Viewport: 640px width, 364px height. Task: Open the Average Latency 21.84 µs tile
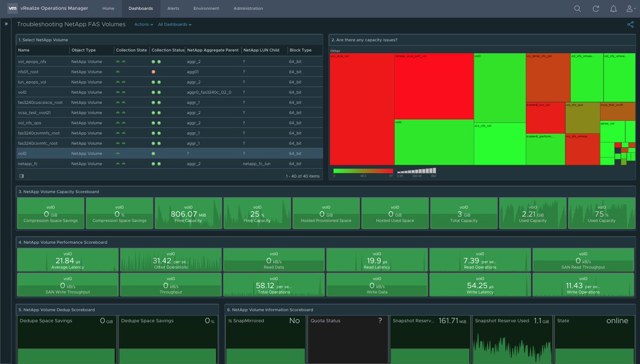(68, 260)
